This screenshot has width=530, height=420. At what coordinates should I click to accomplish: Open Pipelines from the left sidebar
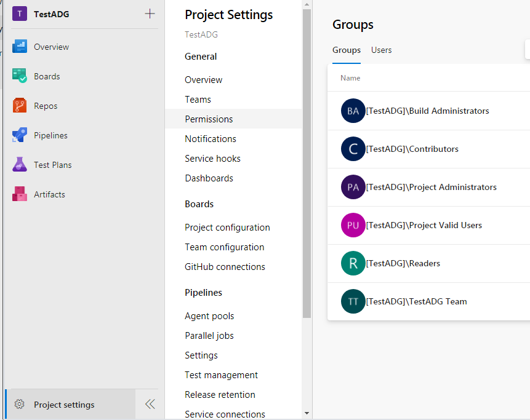21,135
